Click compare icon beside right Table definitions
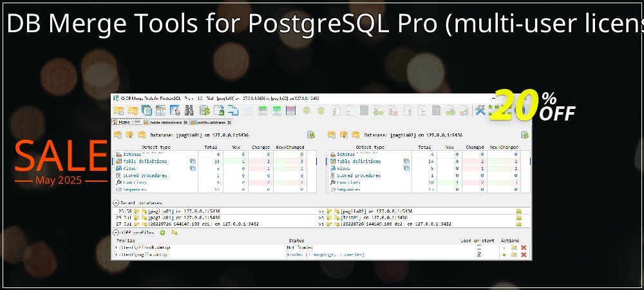The image size is (644, 290). tap(406, 161)
